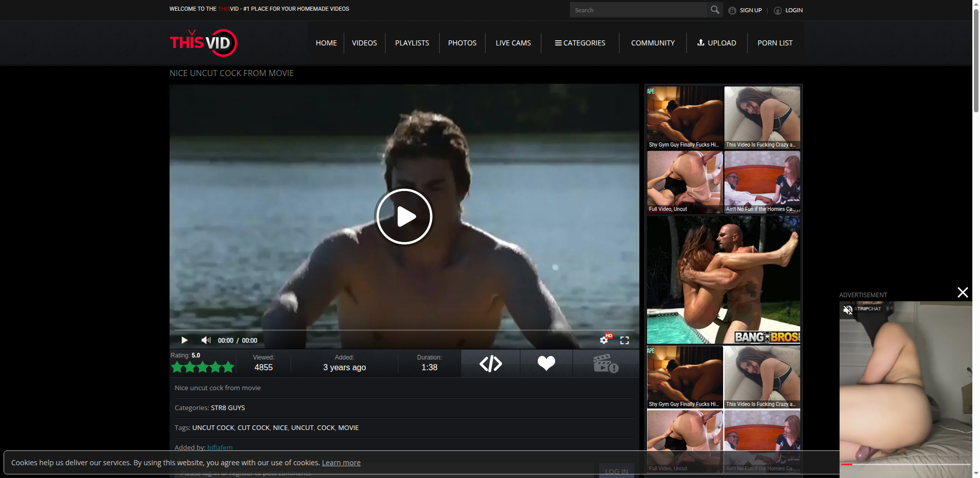Expand the CATEGORIES menu
Image resolution: width=980 pixels, height=478 pixels.
580,43
